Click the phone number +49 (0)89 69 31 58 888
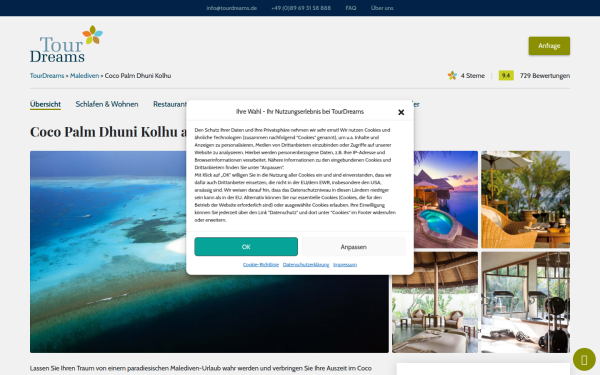The height and width of the screenshot is (375, 600). click(x=301, y=8)
